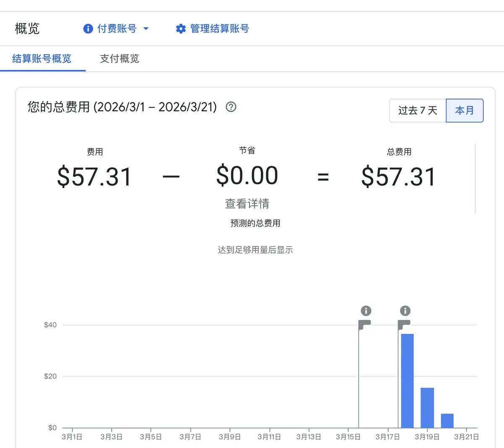Click the $57.31 amount under 总费用
Image resolution: width=504 pixels, height=448 pixels.
coord(398,177)
